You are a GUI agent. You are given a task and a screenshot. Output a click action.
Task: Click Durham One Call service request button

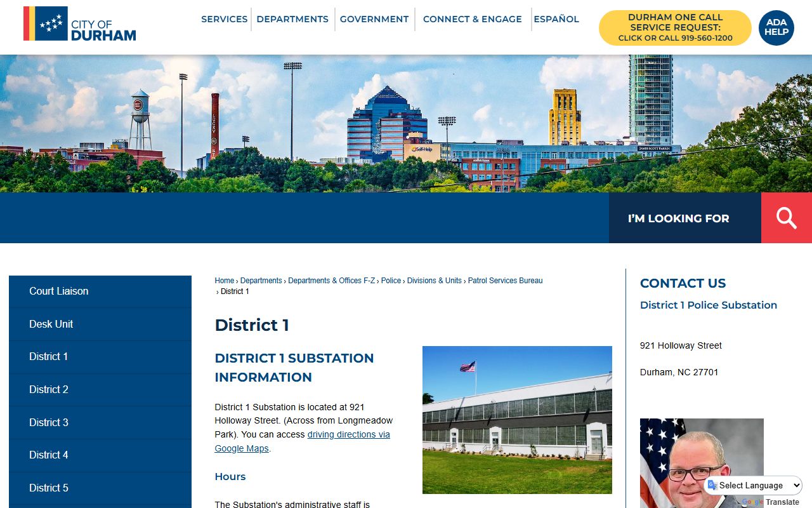pyautogui.click(x=675, y=28)
